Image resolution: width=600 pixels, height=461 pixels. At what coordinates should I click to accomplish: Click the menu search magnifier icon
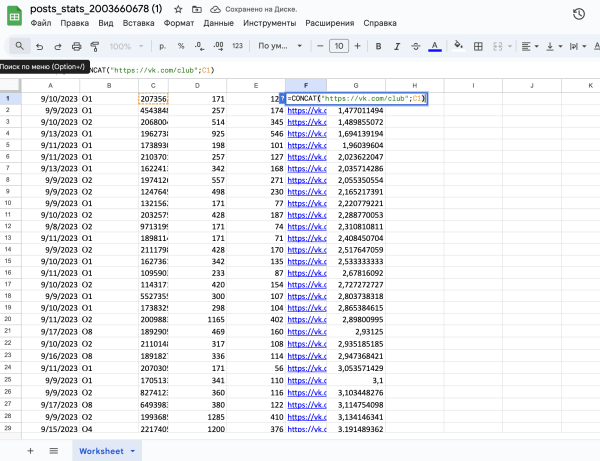point(20,46)
